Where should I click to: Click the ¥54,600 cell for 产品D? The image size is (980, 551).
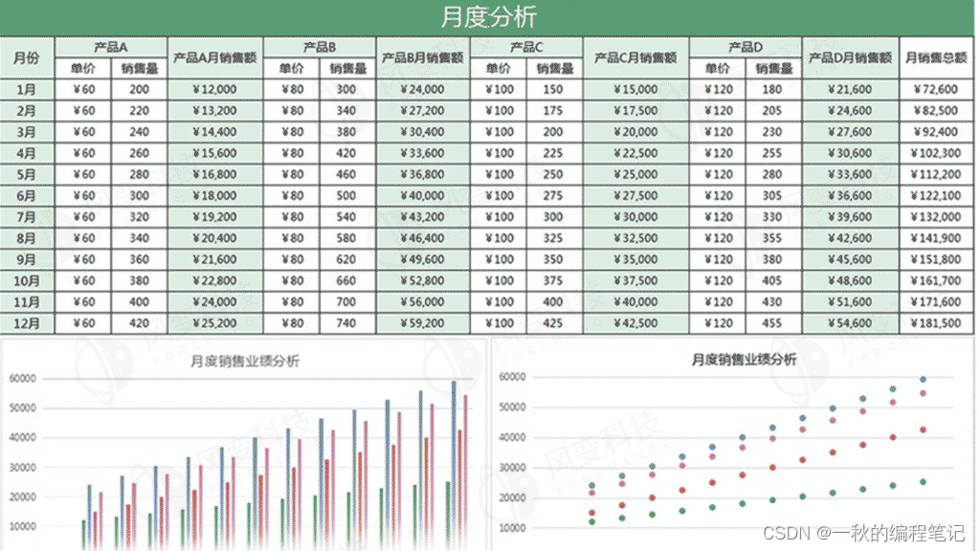click(850, 323)
